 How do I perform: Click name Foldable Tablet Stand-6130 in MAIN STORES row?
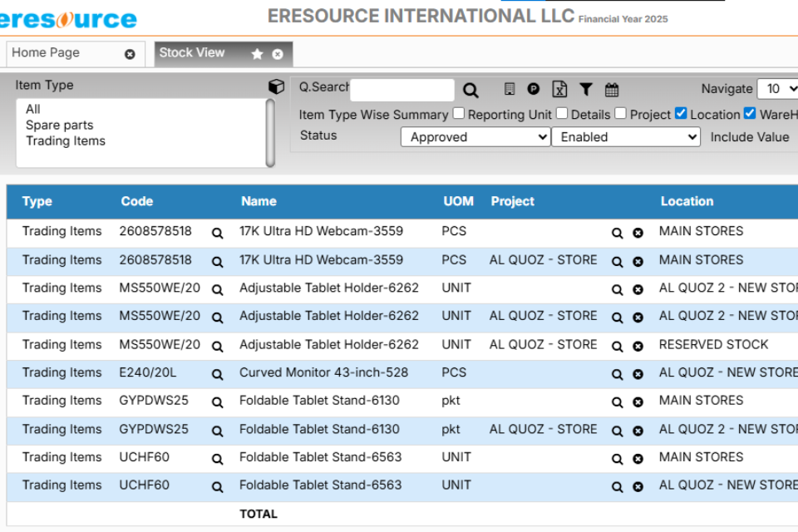coord(319,400)
